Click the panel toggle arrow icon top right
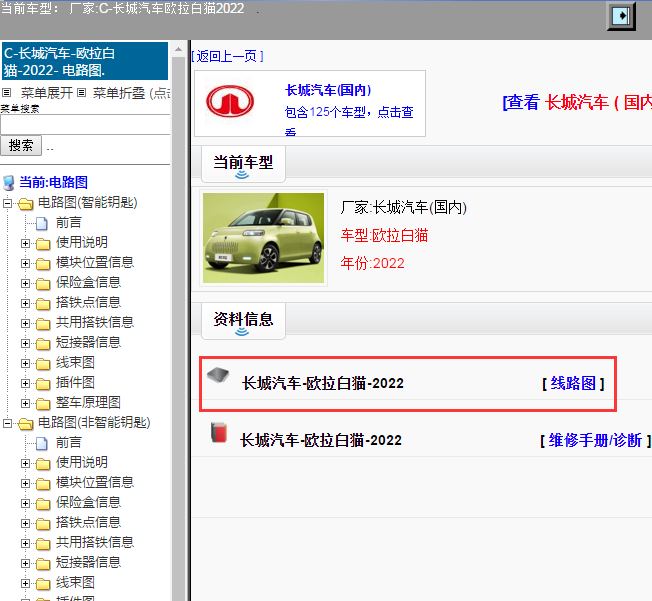652x601 pixels. (x=621, y=16)
